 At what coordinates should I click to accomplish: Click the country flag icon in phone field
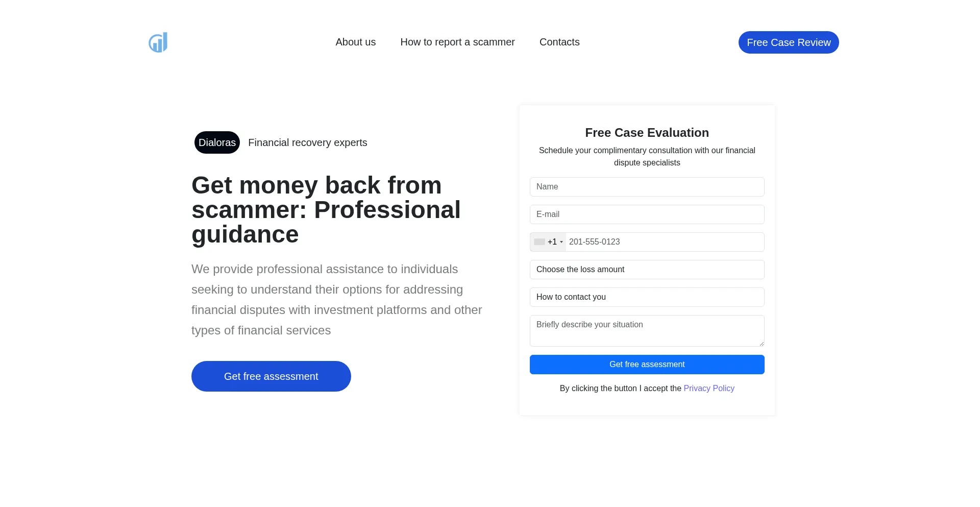pyautogui.click(x=540, y=242)
